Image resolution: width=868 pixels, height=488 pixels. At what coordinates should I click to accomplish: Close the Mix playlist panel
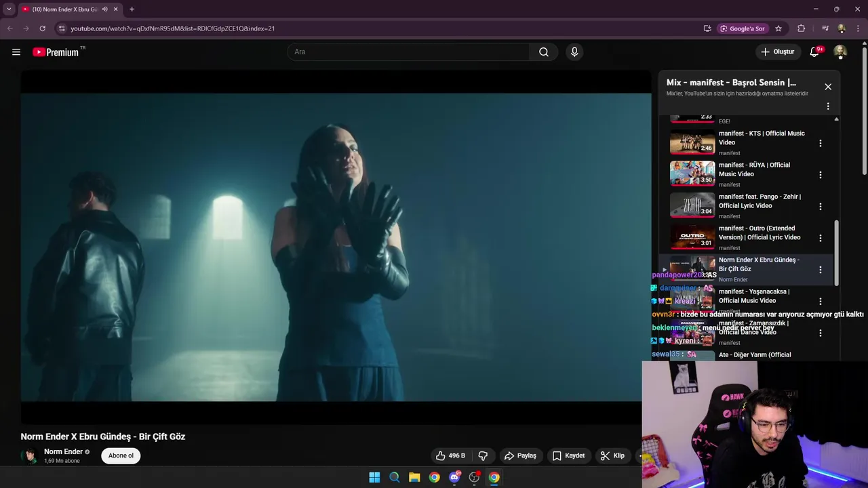pyautogui.click(x=828, y=87)
